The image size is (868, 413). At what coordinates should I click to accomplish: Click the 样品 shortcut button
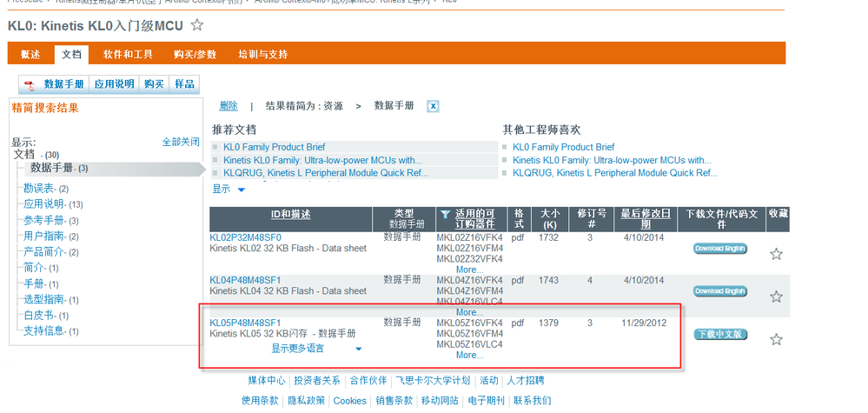(x=184, y=84)
